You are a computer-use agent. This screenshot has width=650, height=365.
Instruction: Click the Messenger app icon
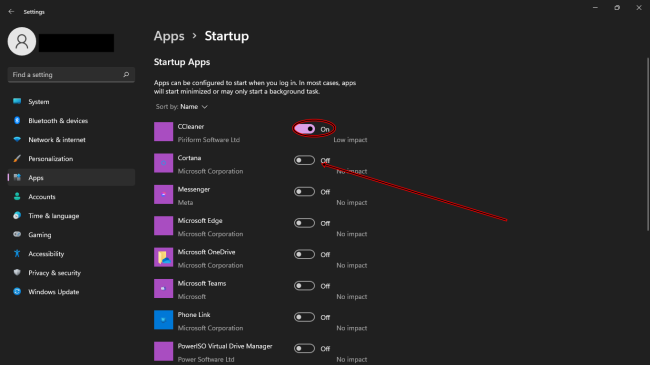(x=163, y=195)
